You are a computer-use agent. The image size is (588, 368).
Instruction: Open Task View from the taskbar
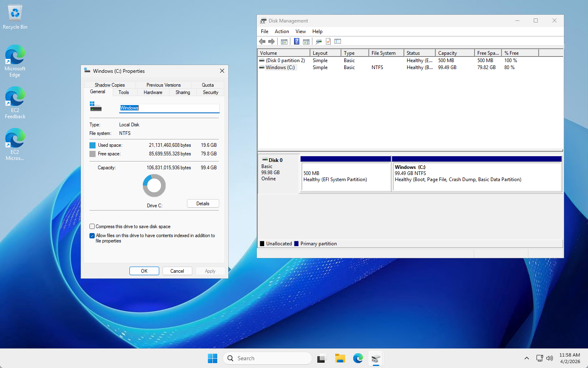(x=322, y=358)
